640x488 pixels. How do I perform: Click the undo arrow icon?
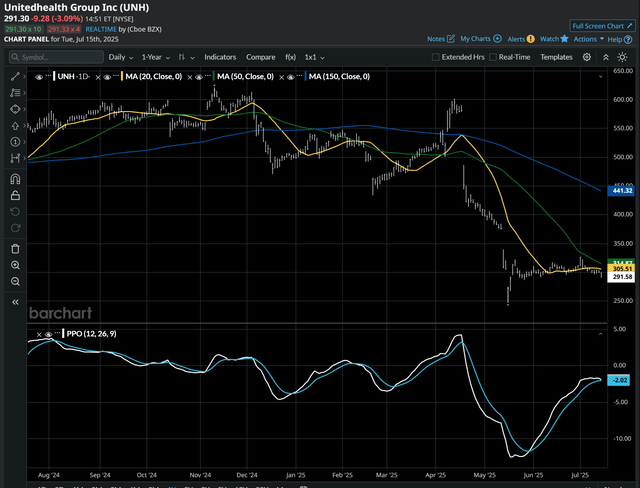pyautogui.click(x=15, y=212)
